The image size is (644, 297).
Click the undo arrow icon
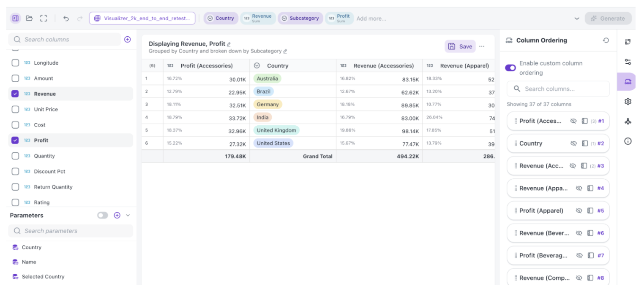[66, 18]
